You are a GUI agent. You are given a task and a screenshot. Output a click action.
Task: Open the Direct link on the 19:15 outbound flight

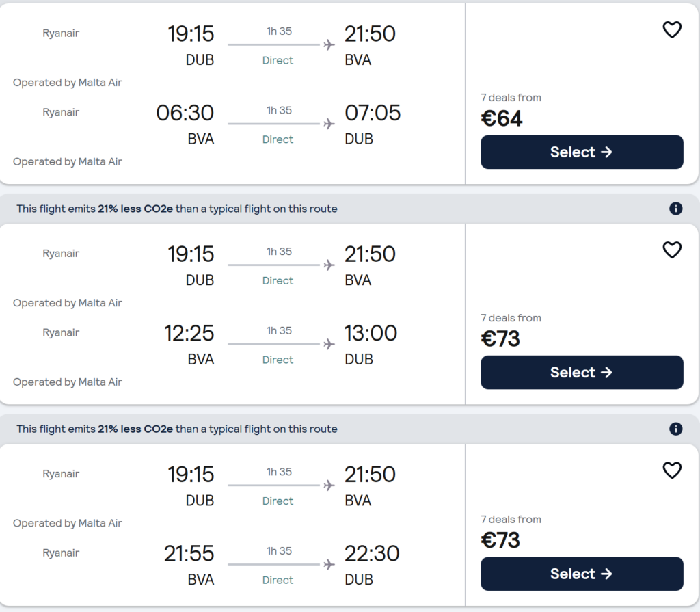click(x=278, y=60)
